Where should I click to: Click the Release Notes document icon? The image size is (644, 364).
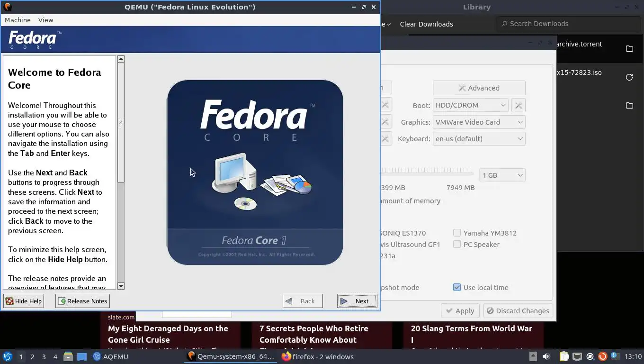pos(62,301)
